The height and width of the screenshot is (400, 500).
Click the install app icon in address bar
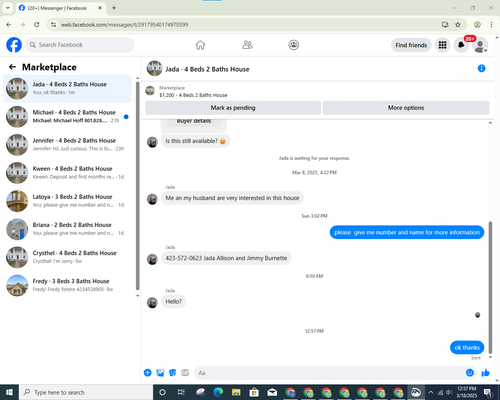tap(445, 24)
